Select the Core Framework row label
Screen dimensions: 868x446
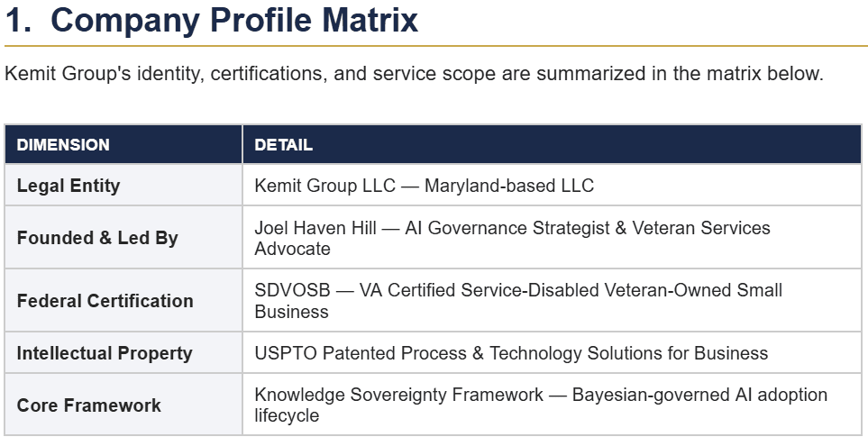pyautogui.click(x=88, y=405)
